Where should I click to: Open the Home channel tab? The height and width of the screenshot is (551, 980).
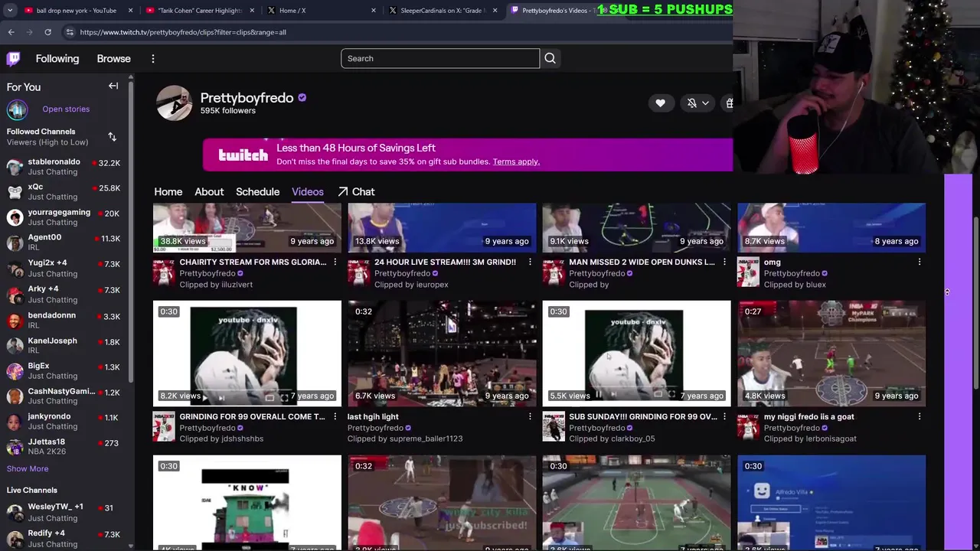tap(168, 192)
